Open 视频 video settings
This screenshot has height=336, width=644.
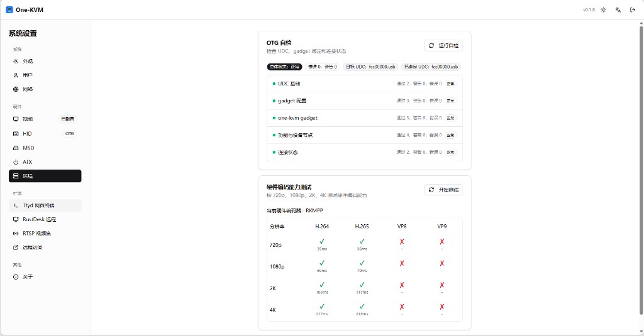(28, 119)
